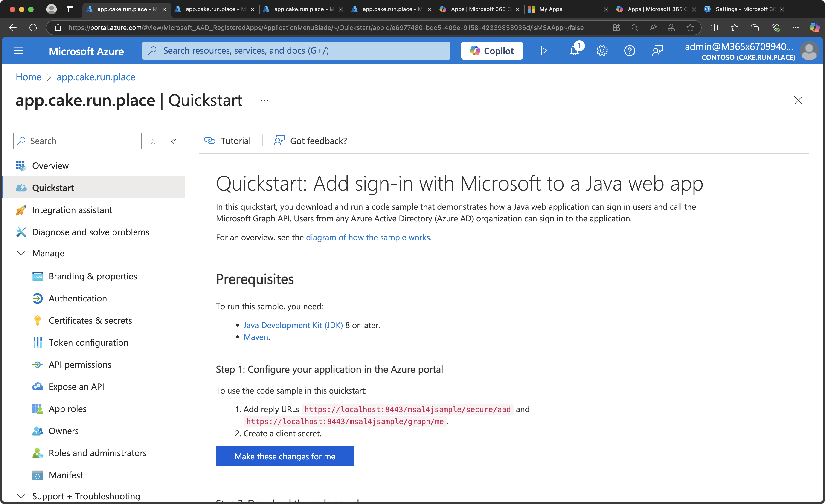Clear the sidebar search with X
Screen dimensions: 825x504
[153, 141]
